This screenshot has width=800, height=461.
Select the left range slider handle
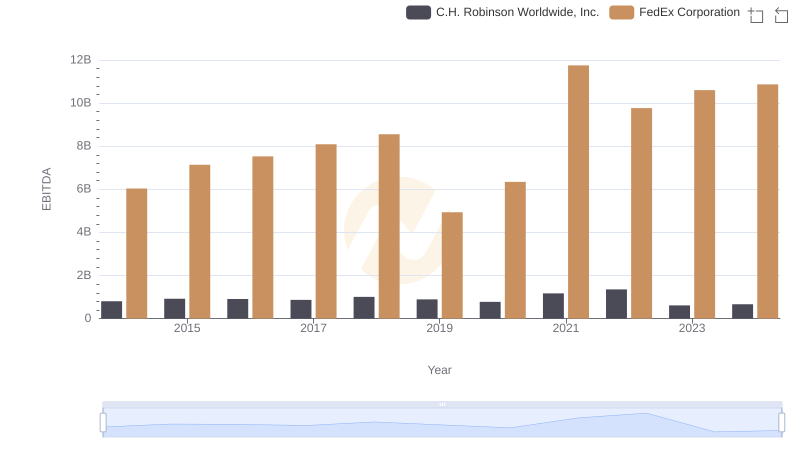pos(103,423)
